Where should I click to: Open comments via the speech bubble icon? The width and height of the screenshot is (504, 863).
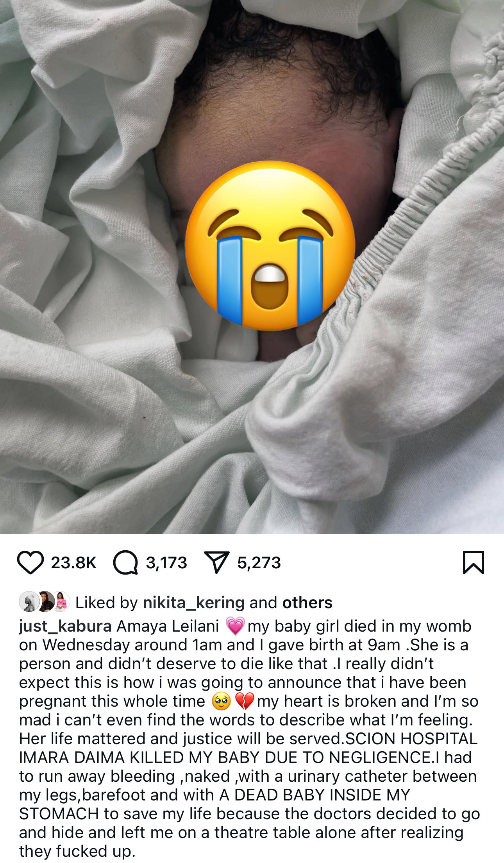(x=125, y=562)
